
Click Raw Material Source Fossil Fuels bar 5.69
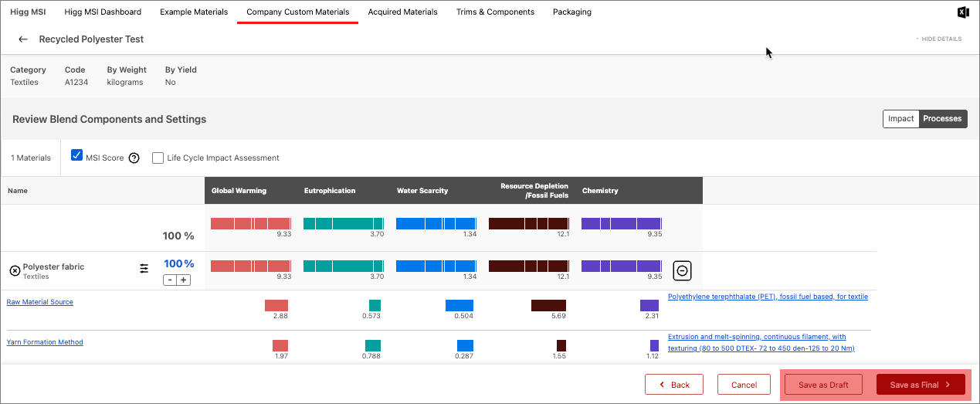(x=548, y=305)
